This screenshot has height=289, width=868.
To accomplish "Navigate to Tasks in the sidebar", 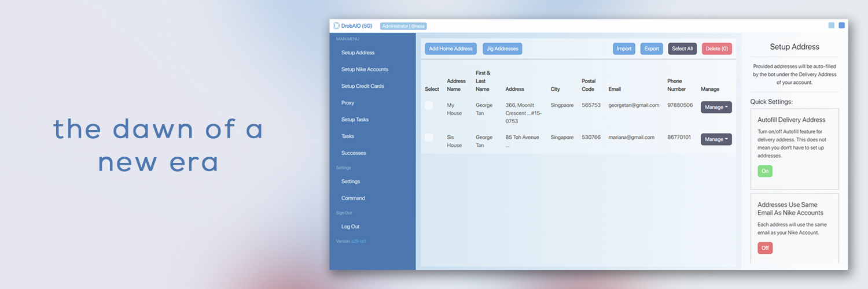I will 348,136.
